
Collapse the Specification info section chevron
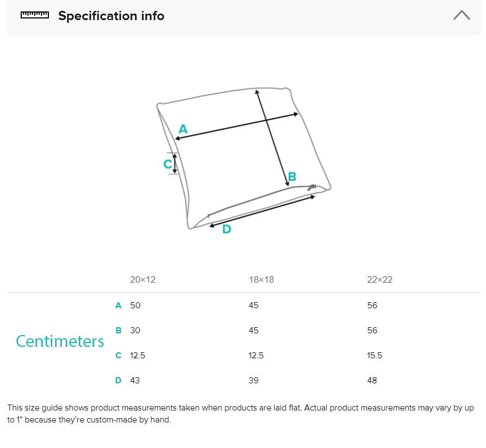[x=462, y=15]
